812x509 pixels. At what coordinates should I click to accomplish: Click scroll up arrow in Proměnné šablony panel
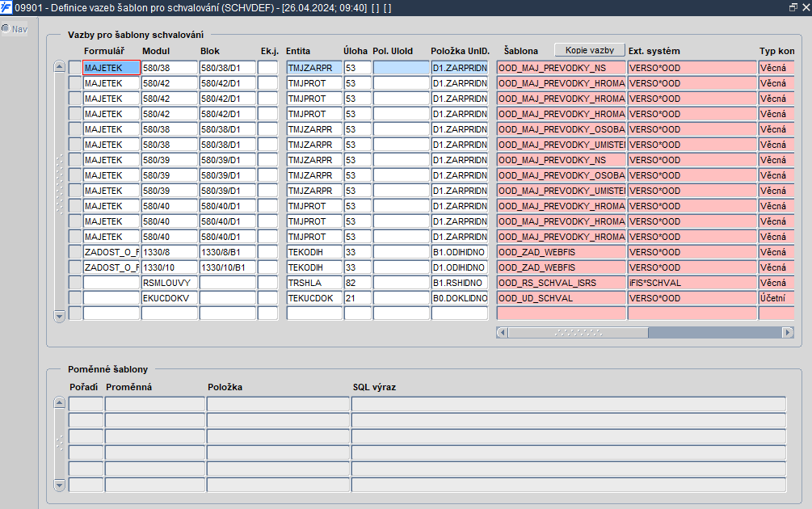(x=60, y=403)
